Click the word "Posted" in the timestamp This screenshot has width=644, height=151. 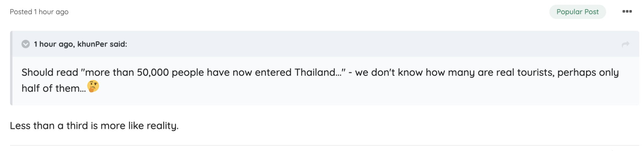21,12
